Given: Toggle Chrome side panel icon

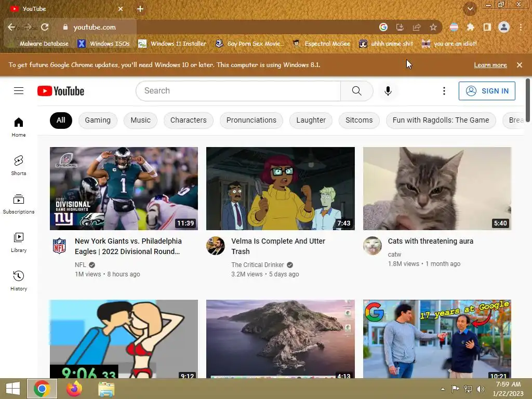Looking at the screenshot, I should pos(487,27).
